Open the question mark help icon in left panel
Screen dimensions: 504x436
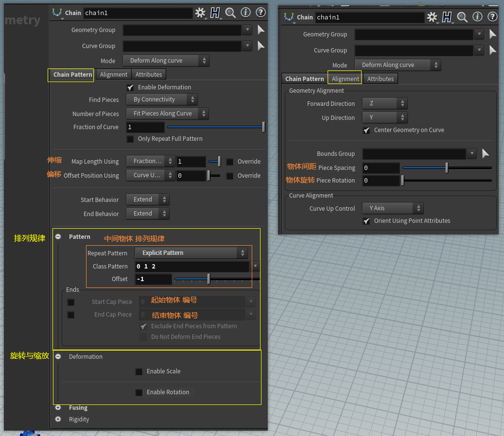(x=261, y=13)
